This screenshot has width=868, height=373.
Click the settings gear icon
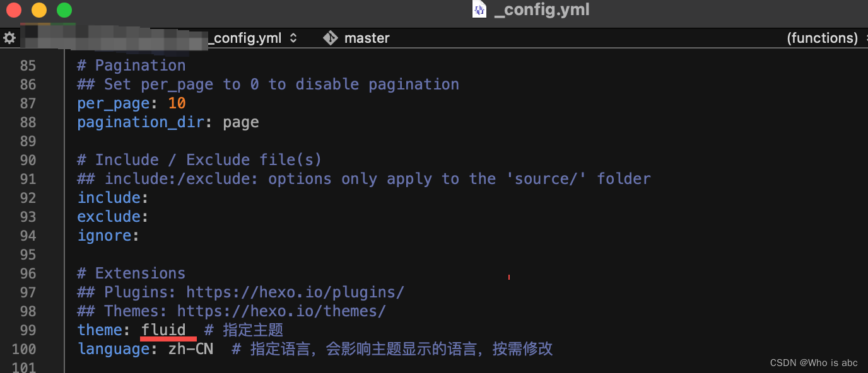click(x=10, y=38)
